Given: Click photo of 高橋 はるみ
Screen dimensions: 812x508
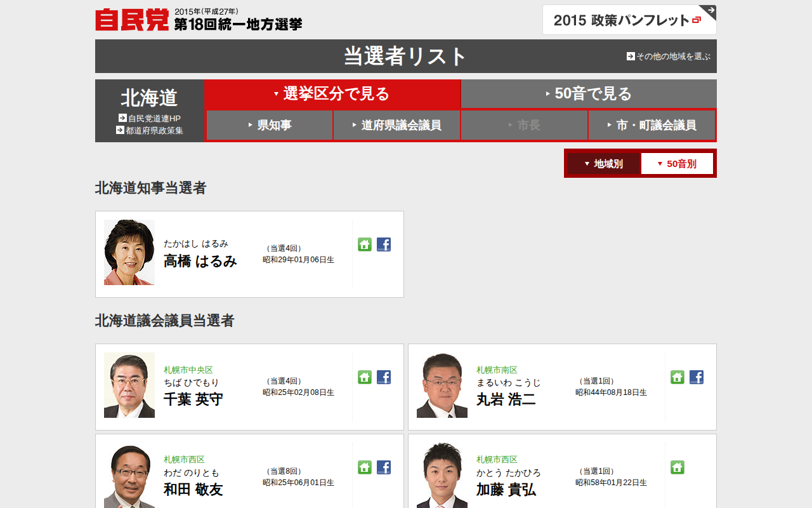Looking at the screenshot, I should pyautogui.click(x=129, y=253).
